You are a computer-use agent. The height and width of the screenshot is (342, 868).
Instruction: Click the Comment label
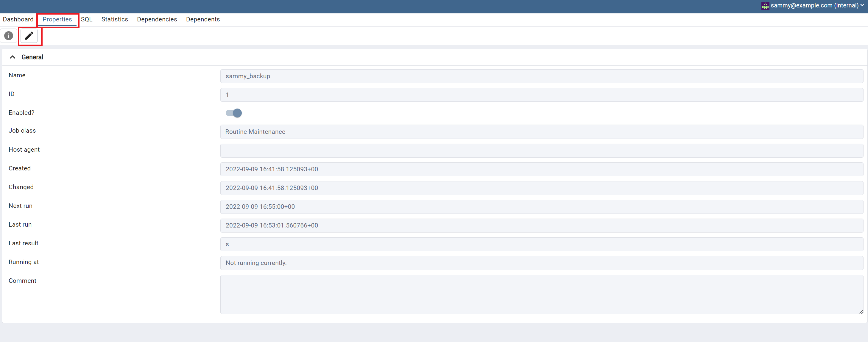[23, 281]
